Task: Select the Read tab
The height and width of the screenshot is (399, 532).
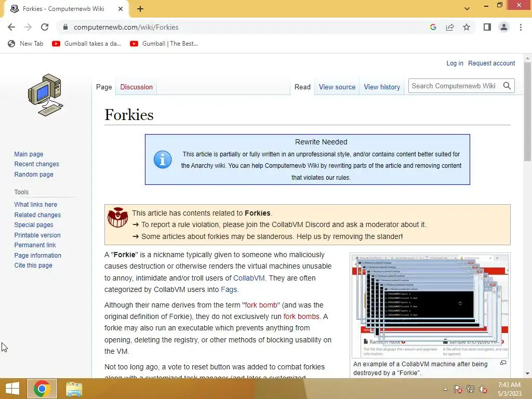Action: 302,87
